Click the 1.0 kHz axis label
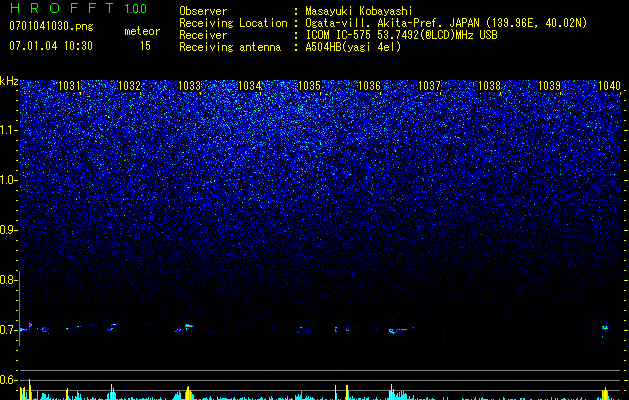629x400 pixels. pos(9,181)
